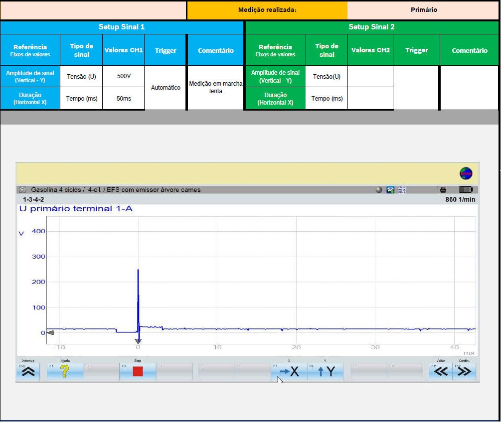
Task: Open help with the F1 Ajuda question mark
Action: tap(65, 371)
